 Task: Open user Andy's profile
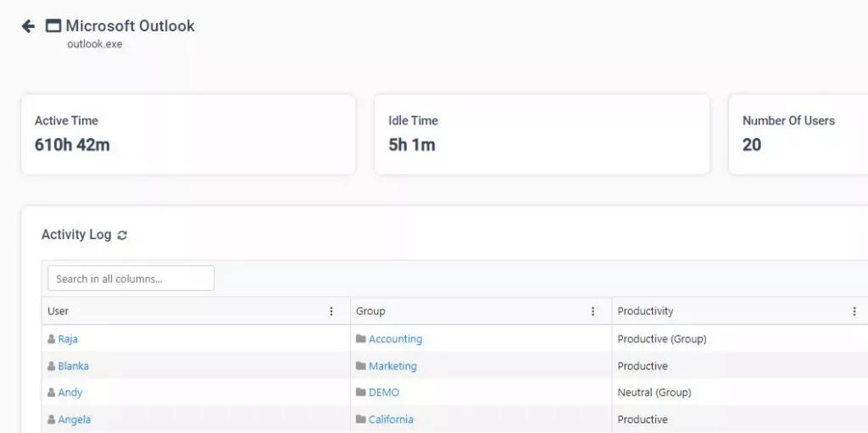(70, 392)
